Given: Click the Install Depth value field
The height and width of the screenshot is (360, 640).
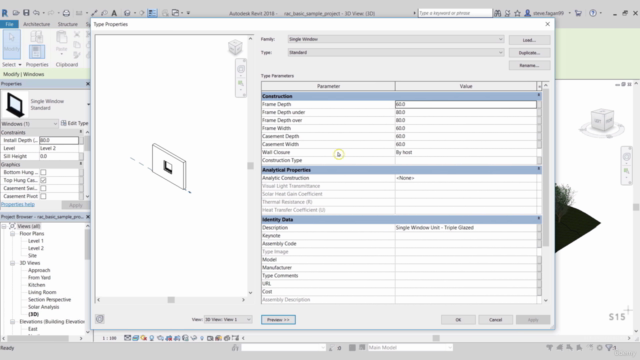Looking at the screenshot, I should tap(59, 140).
